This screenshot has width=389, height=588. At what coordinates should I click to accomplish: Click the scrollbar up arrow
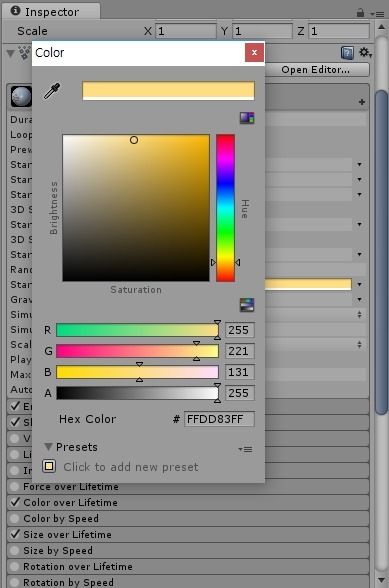(381, 27)
